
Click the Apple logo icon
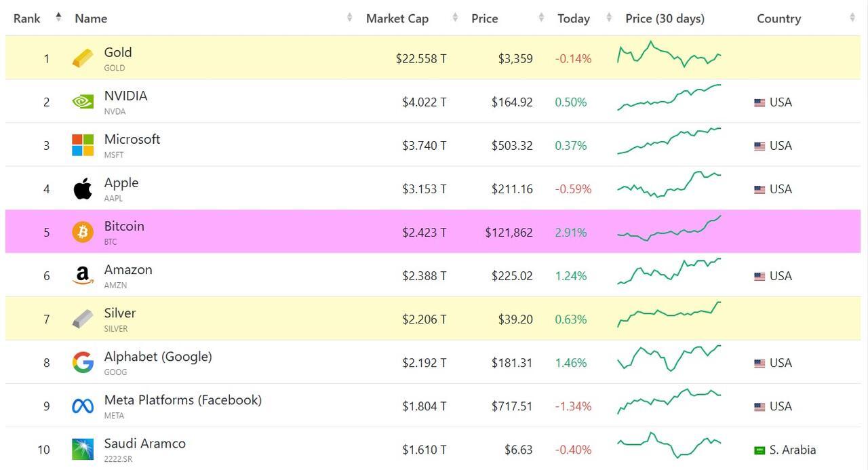click(83, 189)
